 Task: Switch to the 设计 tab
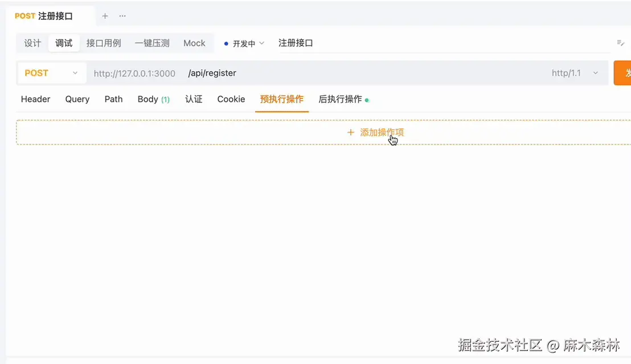pyautogui.click(x=32, y=43)
